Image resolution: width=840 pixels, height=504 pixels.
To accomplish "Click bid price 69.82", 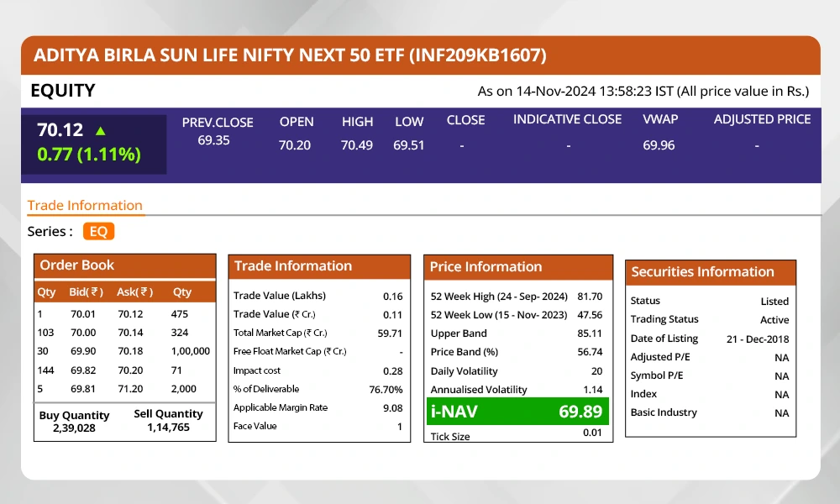I will pyautogui.click(x=83, y=370).
